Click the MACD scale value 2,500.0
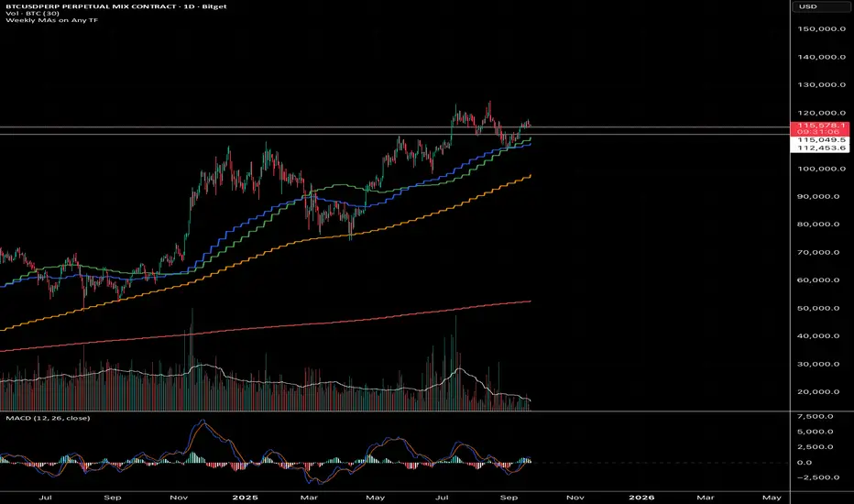The height and width of the screenshot is (504, 854). click(816, 447)
